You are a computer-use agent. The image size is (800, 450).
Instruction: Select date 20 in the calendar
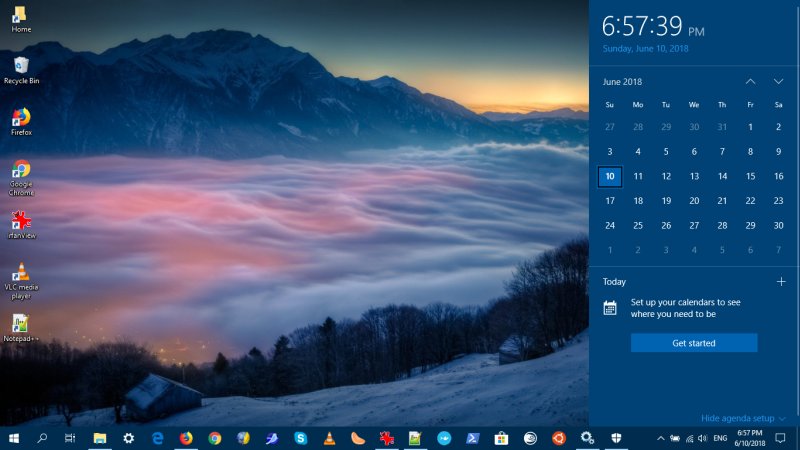point(694,201)
